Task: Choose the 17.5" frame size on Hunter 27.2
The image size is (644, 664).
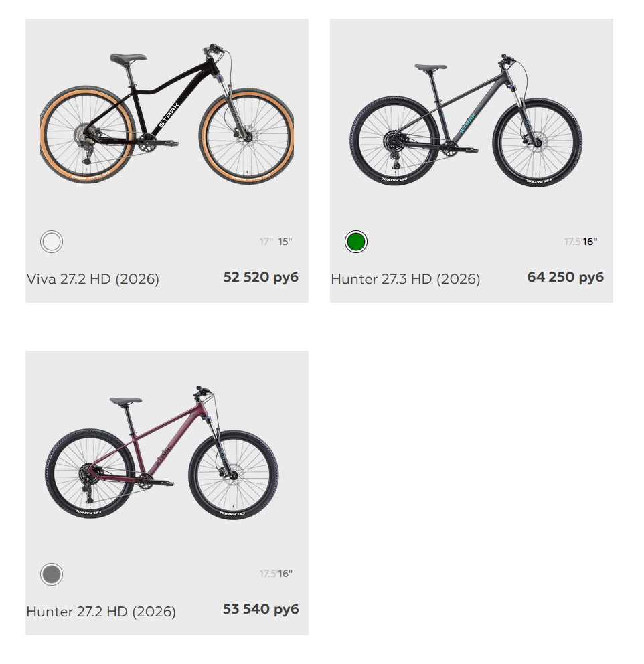Action: click(268, 574)
